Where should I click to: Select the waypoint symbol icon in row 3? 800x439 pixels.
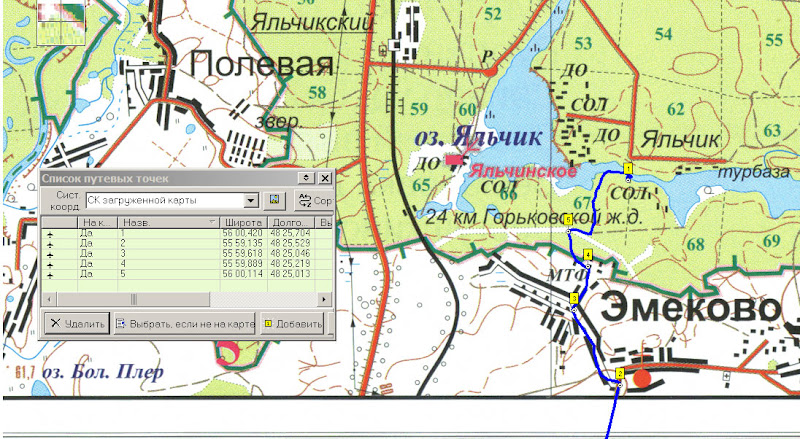[x=50, y=254]
